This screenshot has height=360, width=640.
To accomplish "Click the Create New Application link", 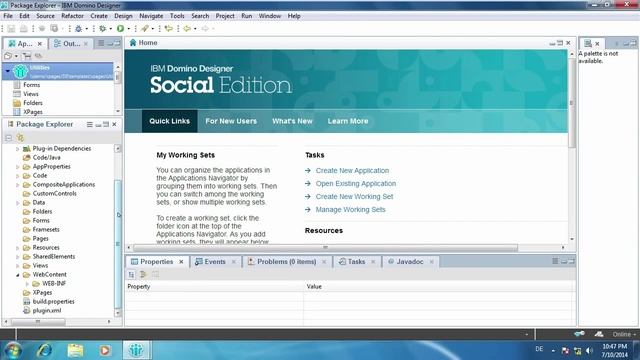I will [x=352, y=171].
